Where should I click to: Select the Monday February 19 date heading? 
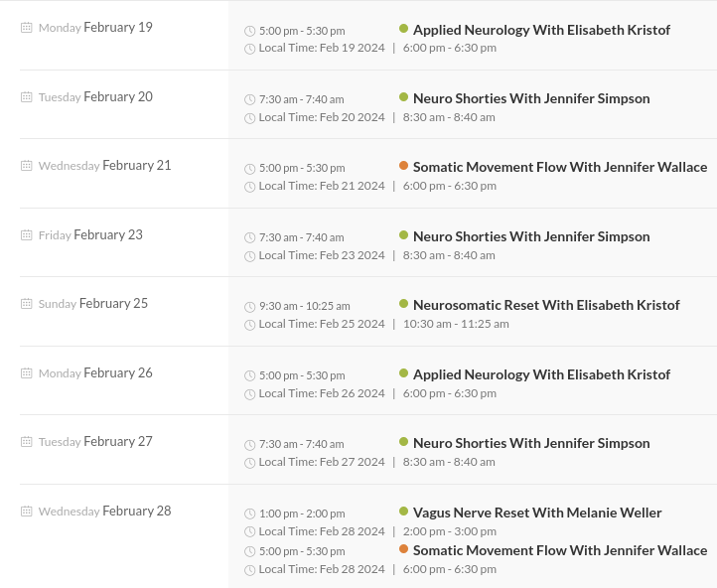(x=95, y=28)
